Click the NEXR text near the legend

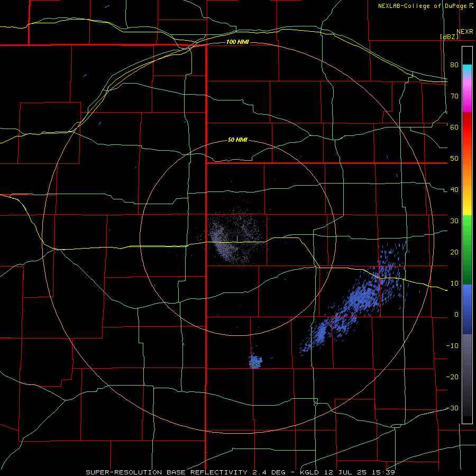click(464, 32)
